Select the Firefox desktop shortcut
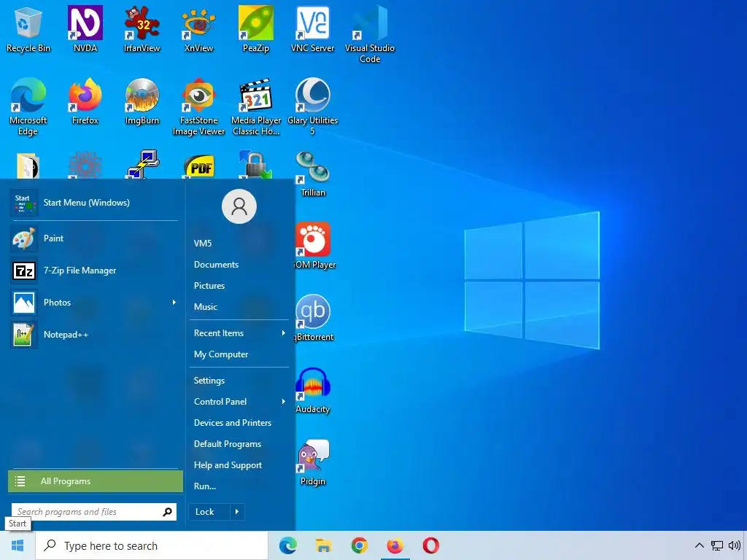 click(85, 101)
